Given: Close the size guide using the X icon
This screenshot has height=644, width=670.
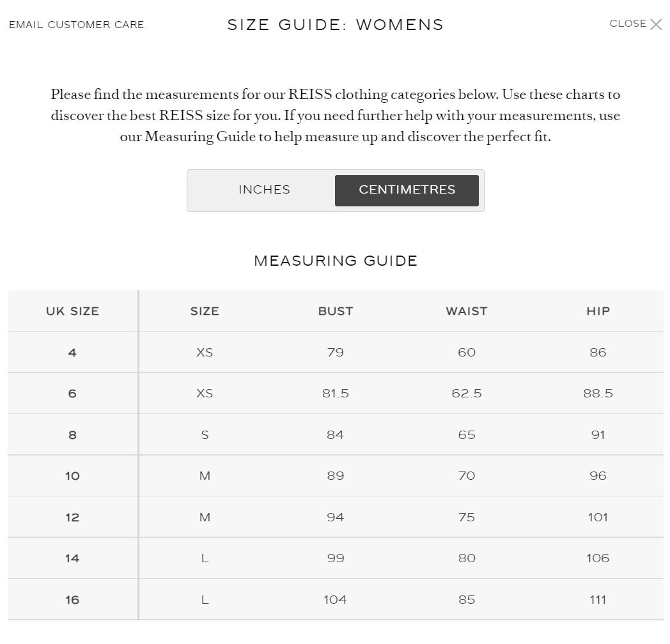Looking at the screenshot, I should point(656,24).
